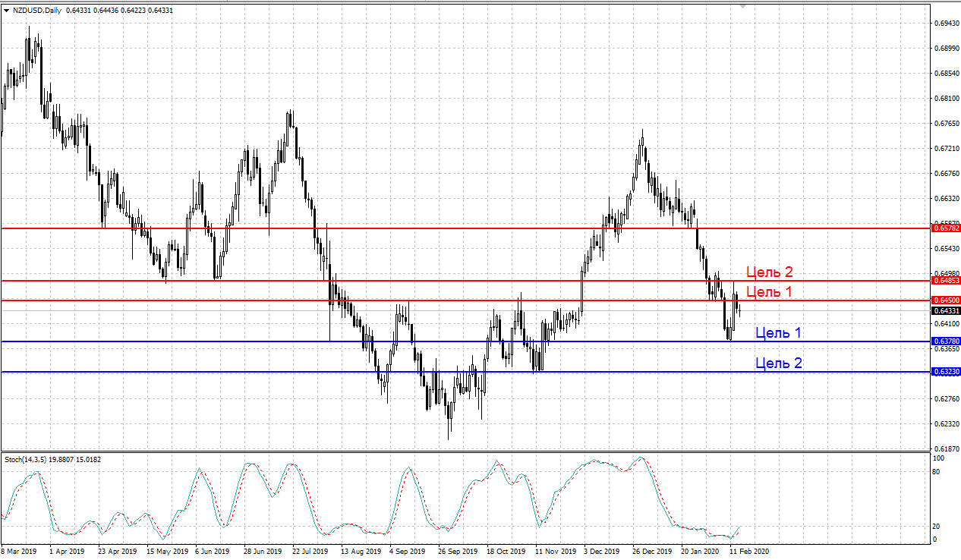This screenshot has width=961, height=560.
Task: Click the 13 Aug 2019 date label
Action: pyautogui.click(x=361, y=551)
